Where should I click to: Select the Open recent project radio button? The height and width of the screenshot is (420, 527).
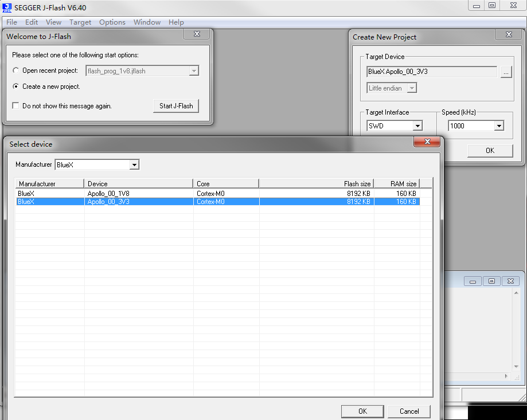point(16,70)
